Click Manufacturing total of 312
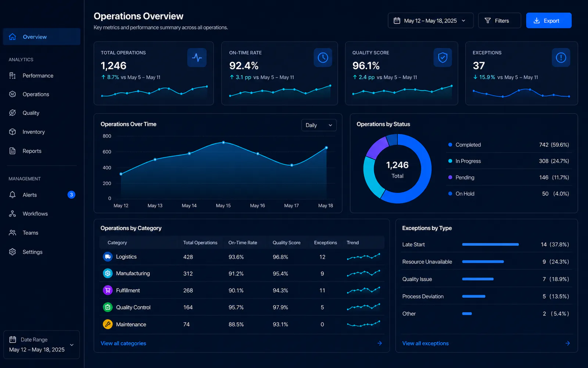Screen dimensions: 588x368 coord(188,273)
